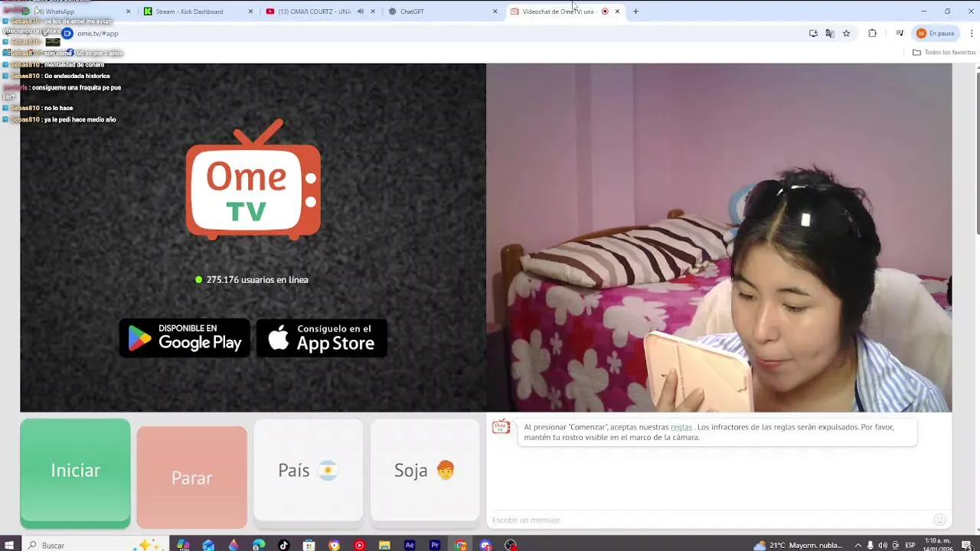Image resolution: width=980 pixels, height=551 pixels.
Task: Open the weather widget showing 21°C
Action: [x=799, y=545]
